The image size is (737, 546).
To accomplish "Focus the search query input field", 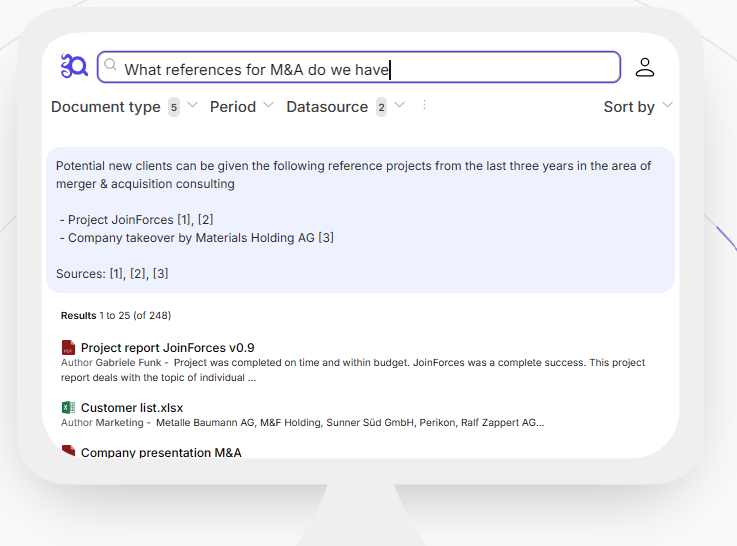I will pos(359,67).
